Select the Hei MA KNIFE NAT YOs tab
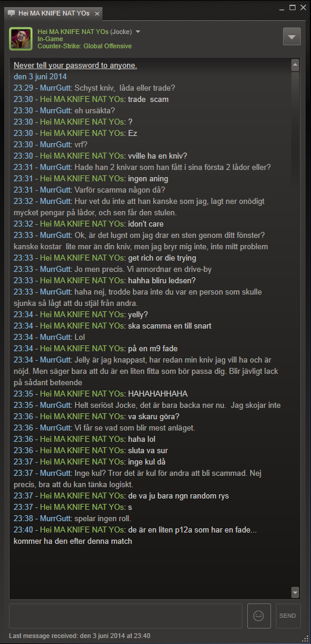 click(x=54, y=13)
